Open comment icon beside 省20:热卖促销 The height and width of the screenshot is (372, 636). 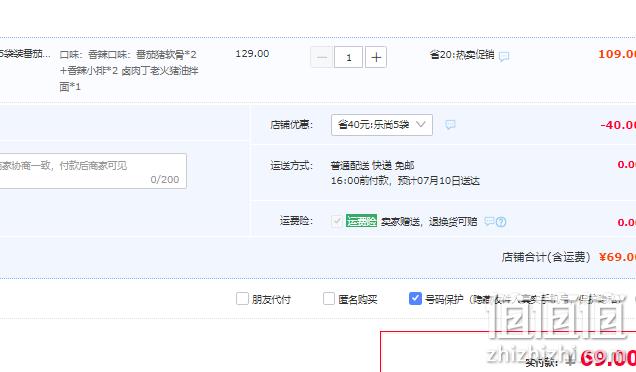pos(504,56)
